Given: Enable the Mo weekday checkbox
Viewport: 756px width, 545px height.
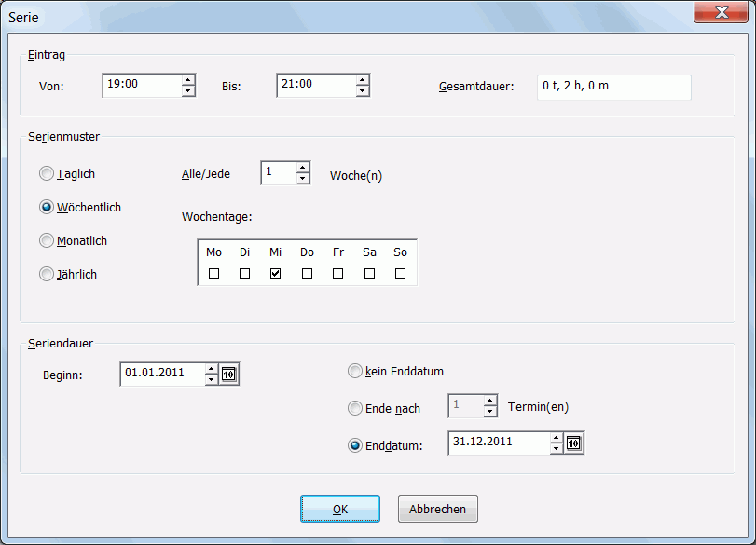Looking at the screenshot, I should 213,273.
